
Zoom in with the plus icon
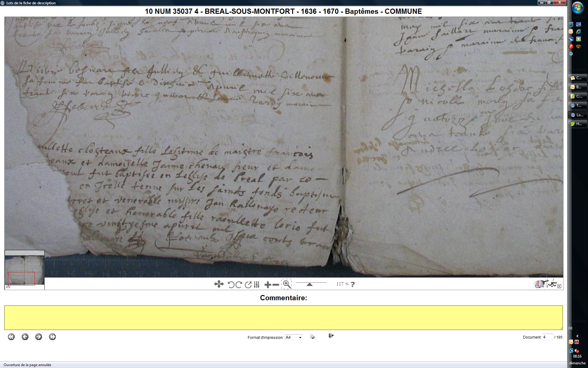coord(268,285)
